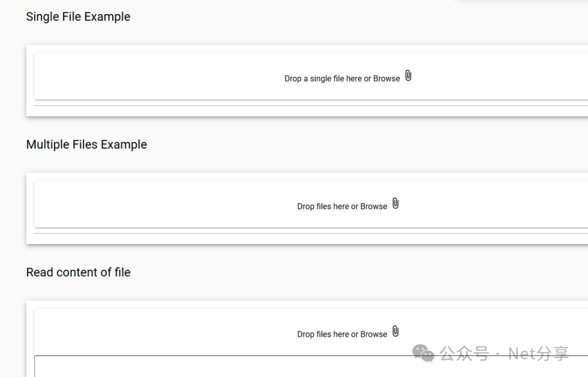The width and height of the screenshot is (588, 377).
Task: Click Browse in the single file dropzone
Action: coord(387,78)
